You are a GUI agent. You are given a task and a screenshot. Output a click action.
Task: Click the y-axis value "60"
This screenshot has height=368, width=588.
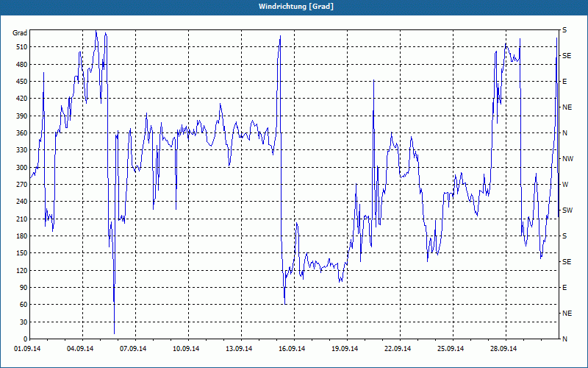point(24,305)
